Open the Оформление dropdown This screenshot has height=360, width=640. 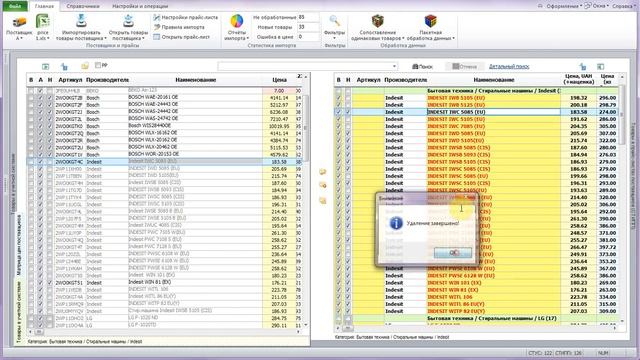tap(564, 6)
